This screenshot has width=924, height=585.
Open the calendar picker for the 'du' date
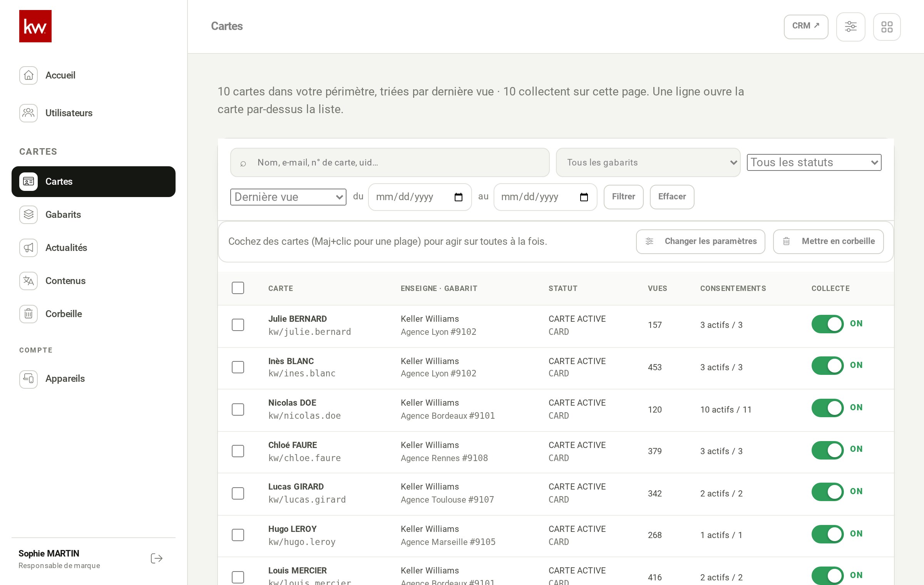pos(458,197)
